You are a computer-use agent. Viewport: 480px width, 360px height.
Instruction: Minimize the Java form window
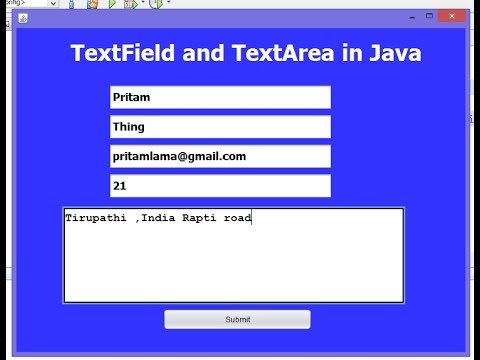click(x=413, y=16)
